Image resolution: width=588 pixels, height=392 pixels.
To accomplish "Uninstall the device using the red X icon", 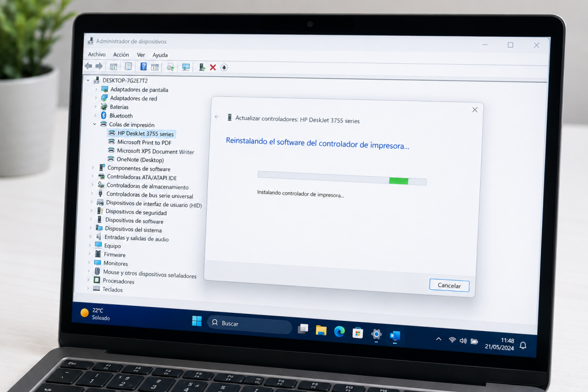I will click(213, 68).
